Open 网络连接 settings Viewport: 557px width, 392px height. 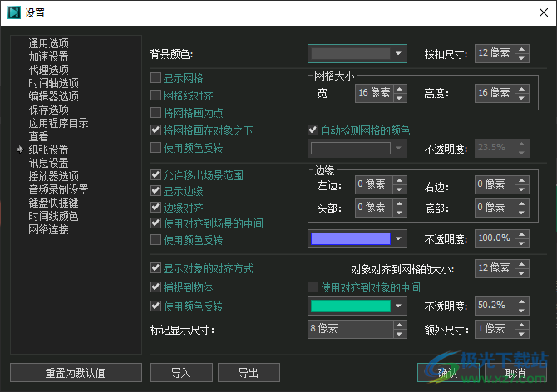[x=49, y=229]
